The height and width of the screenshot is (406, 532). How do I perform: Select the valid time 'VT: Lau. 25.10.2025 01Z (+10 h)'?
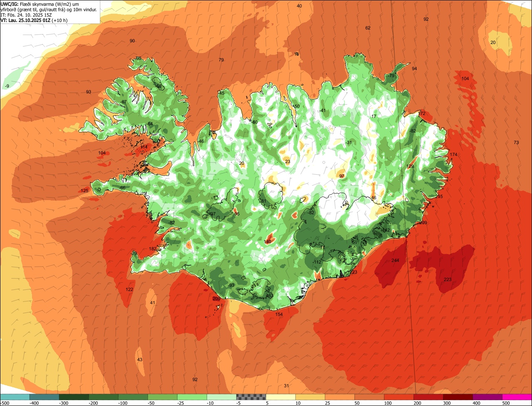point(34,20)
